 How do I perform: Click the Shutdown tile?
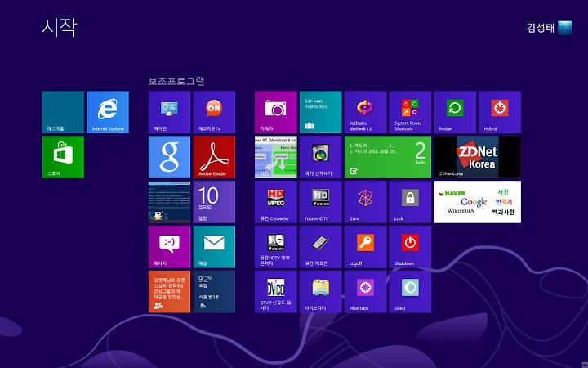pos(410,247)
